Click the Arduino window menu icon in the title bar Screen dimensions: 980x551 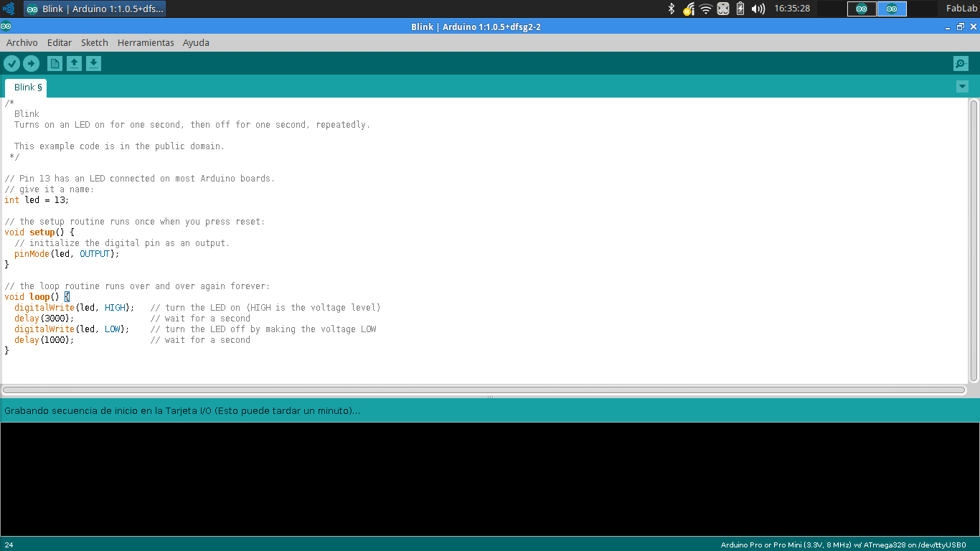tap(6, 27)
